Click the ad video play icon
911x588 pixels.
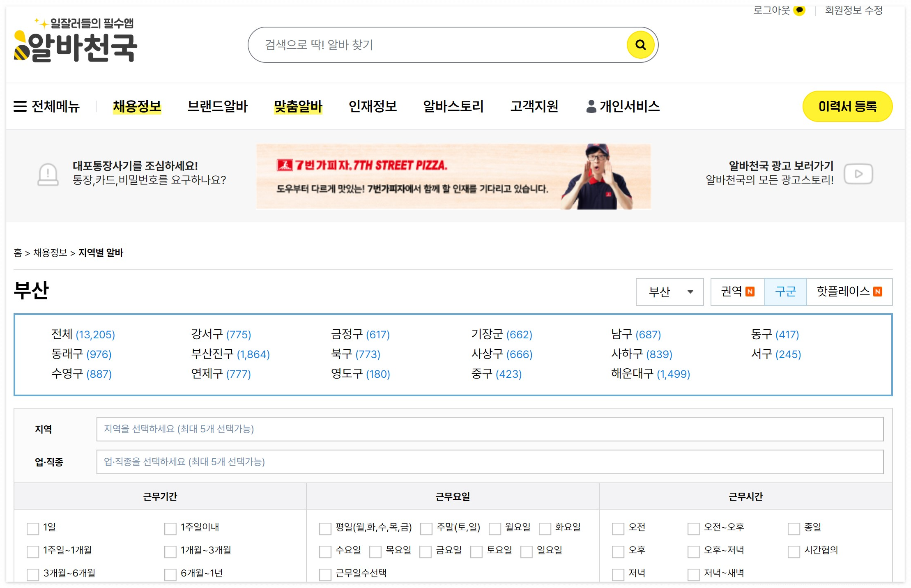click(858, 174)
